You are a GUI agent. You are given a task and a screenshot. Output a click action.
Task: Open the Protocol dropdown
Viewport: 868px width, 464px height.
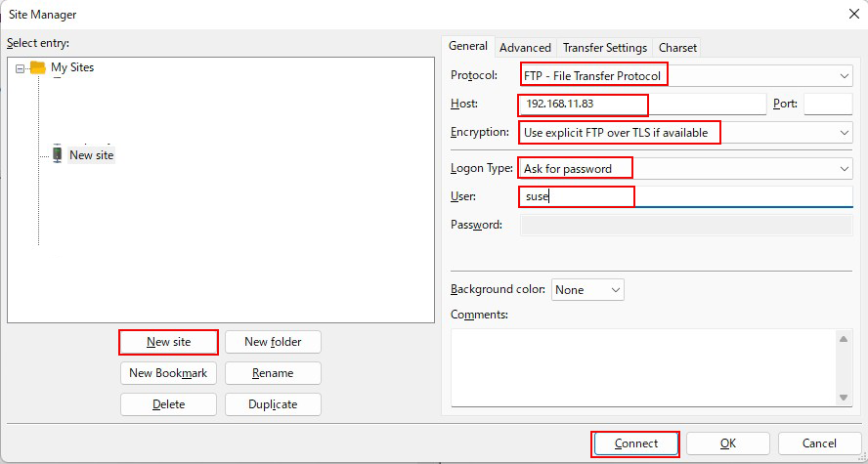pos(686,75)
